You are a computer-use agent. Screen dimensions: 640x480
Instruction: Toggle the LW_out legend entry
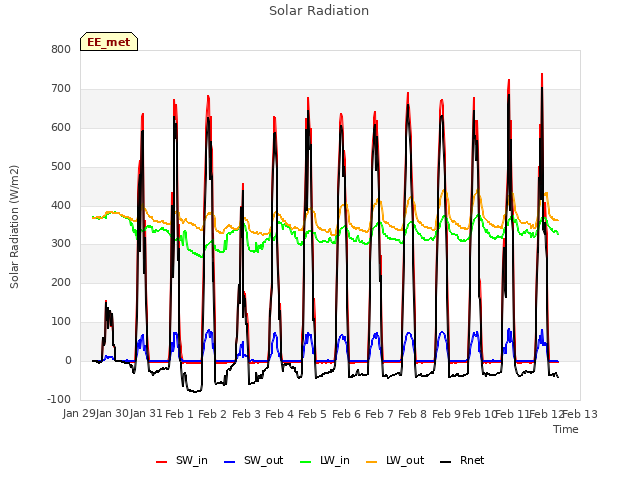(395, 461)
